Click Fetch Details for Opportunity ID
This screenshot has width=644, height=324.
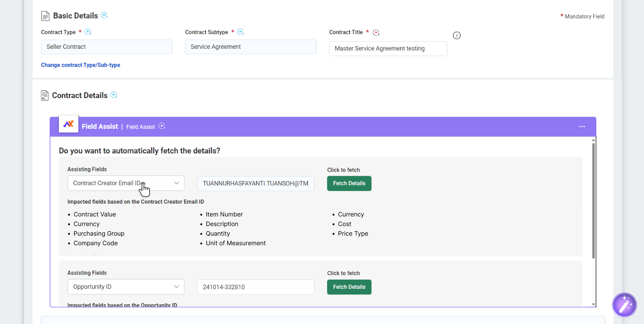click(x=349, y=287)
